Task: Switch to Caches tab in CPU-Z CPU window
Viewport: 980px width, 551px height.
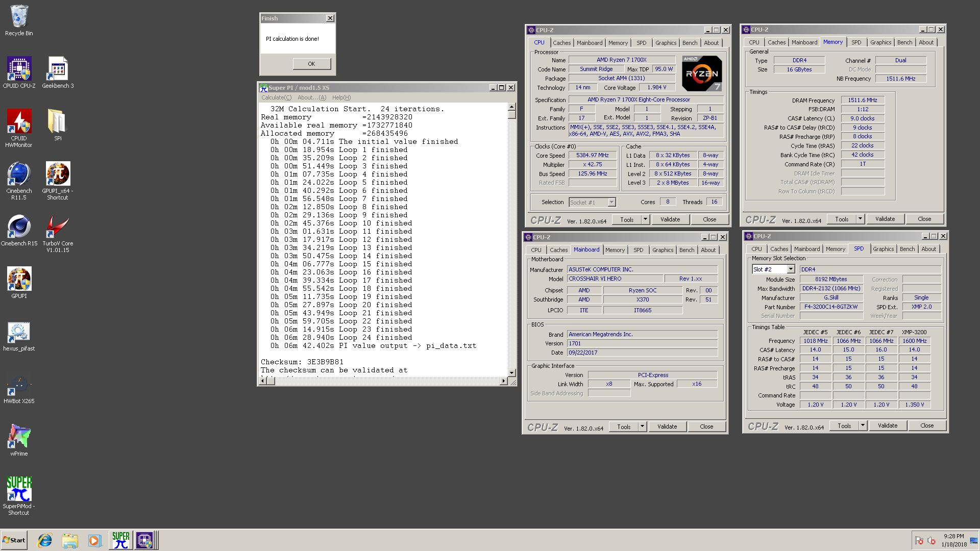Action: click(x=561, y=43)
